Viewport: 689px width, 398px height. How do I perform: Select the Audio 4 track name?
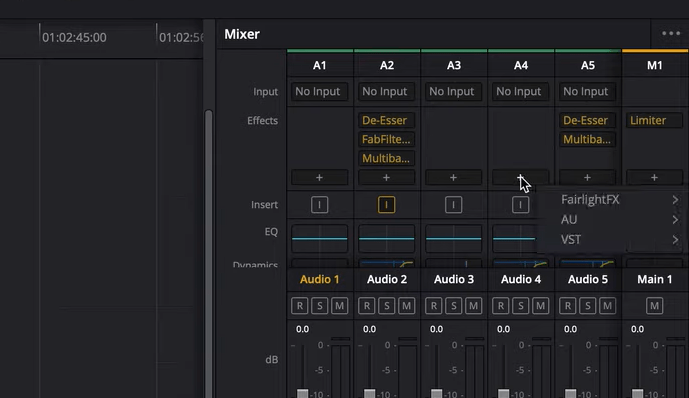(x=521, y=279)
